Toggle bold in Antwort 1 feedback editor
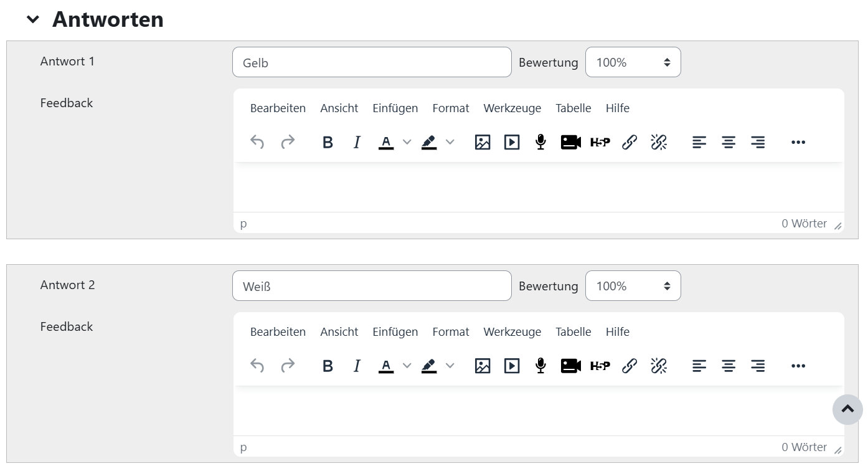 click(x=328, y=142)
